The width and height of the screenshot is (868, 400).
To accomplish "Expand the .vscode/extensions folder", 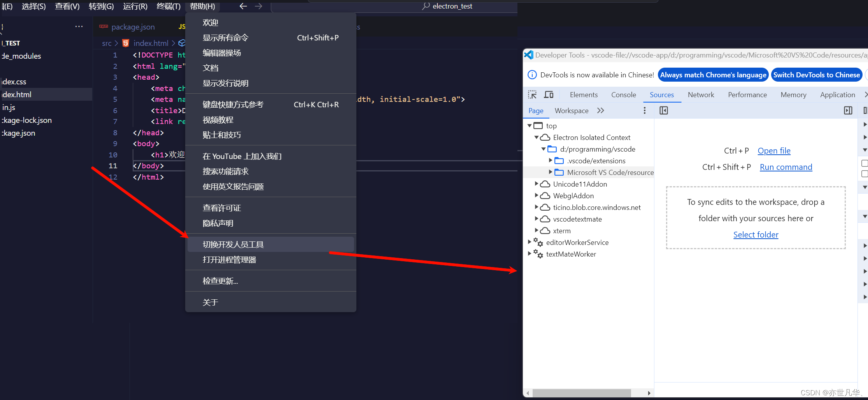I will [x=551, y=160].
